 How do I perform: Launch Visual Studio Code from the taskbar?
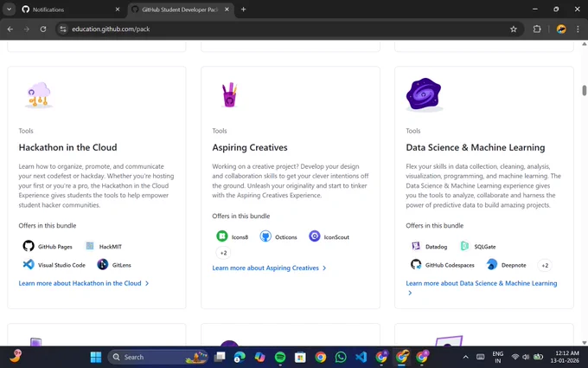(x=361, y=357)
